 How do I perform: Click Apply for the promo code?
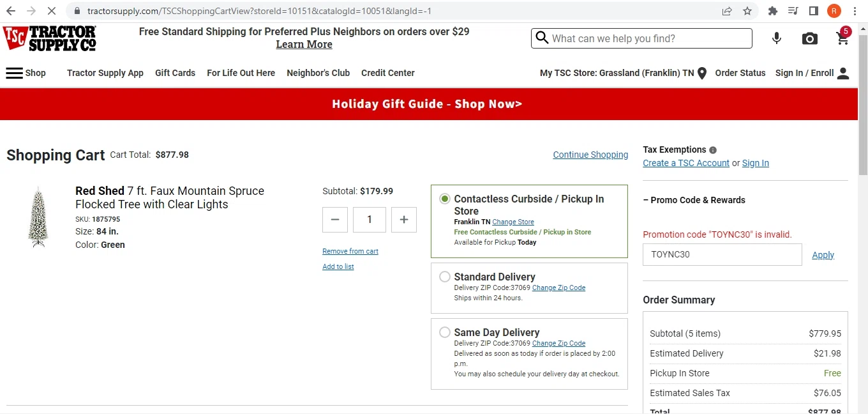[823, 255]
